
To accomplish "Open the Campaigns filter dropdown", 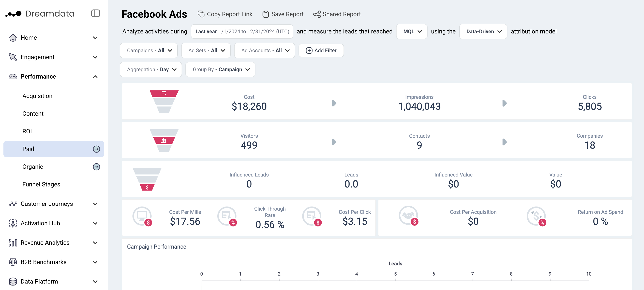I will click(149, 50).
